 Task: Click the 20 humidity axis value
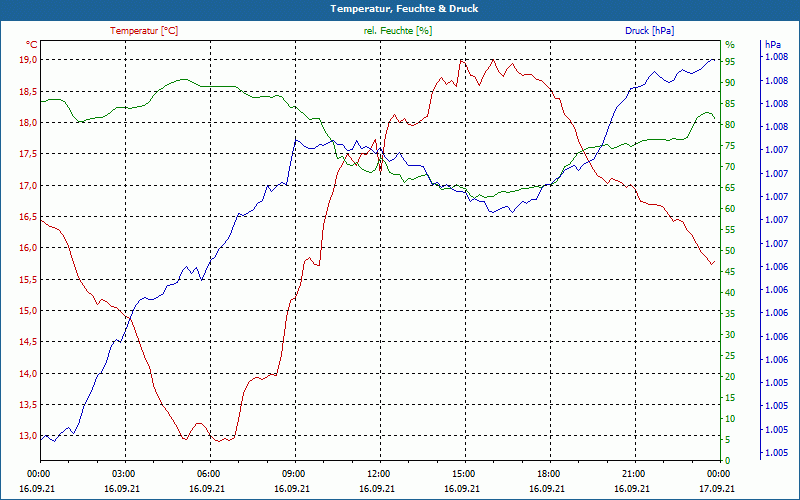[730, 377]
